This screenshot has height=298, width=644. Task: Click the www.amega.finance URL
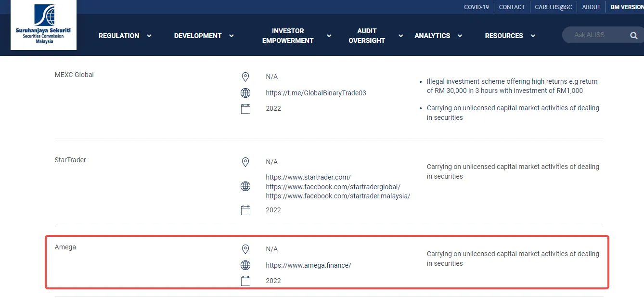pyautogui.click(x=309, y=265)
